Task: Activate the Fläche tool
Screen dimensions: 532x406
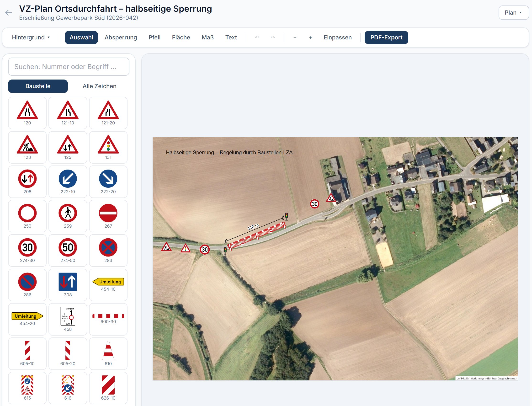Action: point(181,37)
